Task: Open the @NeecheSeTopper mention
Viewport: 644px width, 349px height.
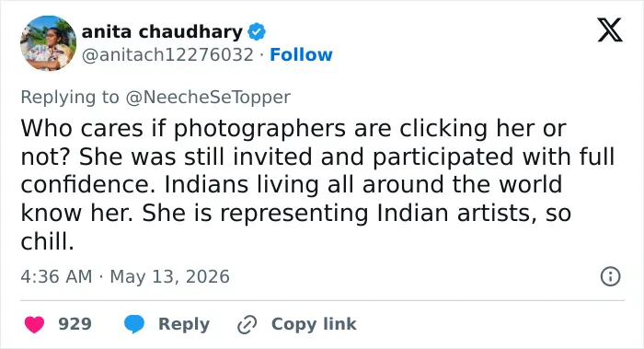Action: pos(208,98)
